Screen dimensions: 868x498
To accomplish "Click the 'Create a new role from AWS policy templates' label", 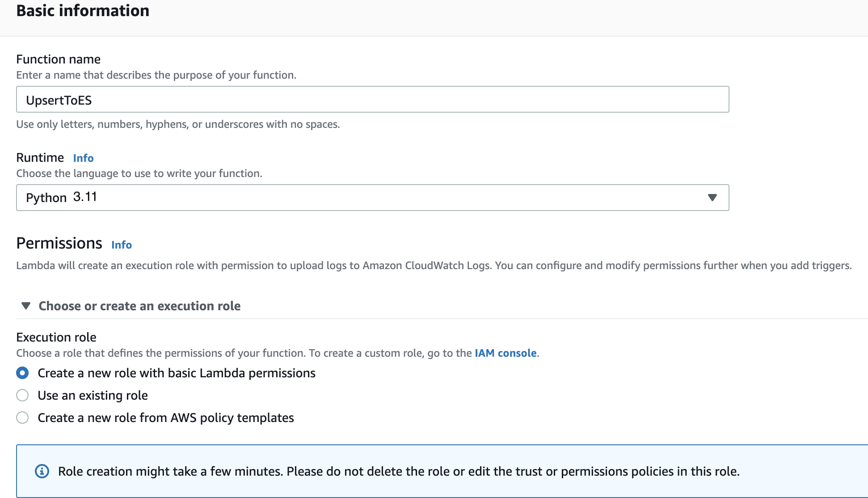I will pyautogui.click(x=165, y=418).
